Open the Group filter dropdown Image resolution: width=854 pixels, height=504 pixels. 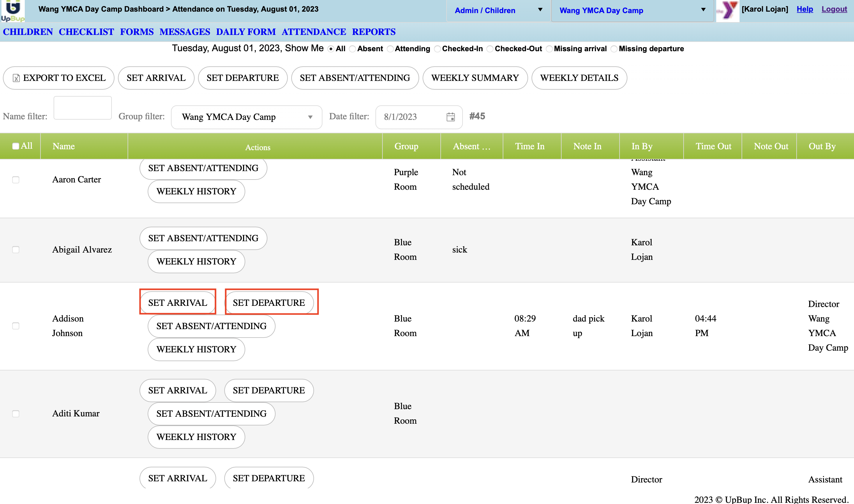246,117
